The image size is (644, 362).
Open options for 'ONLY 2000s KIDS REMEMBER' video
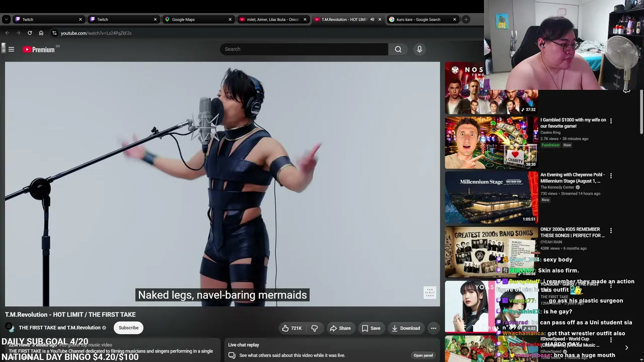(x=611, y=230)
